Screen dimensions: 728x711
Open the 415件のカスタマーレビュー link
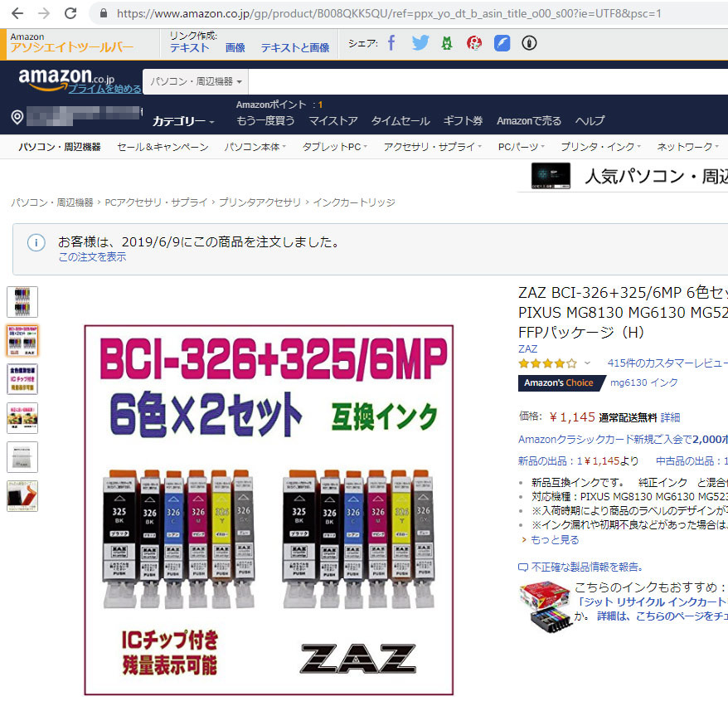click(x=667, y=363)
